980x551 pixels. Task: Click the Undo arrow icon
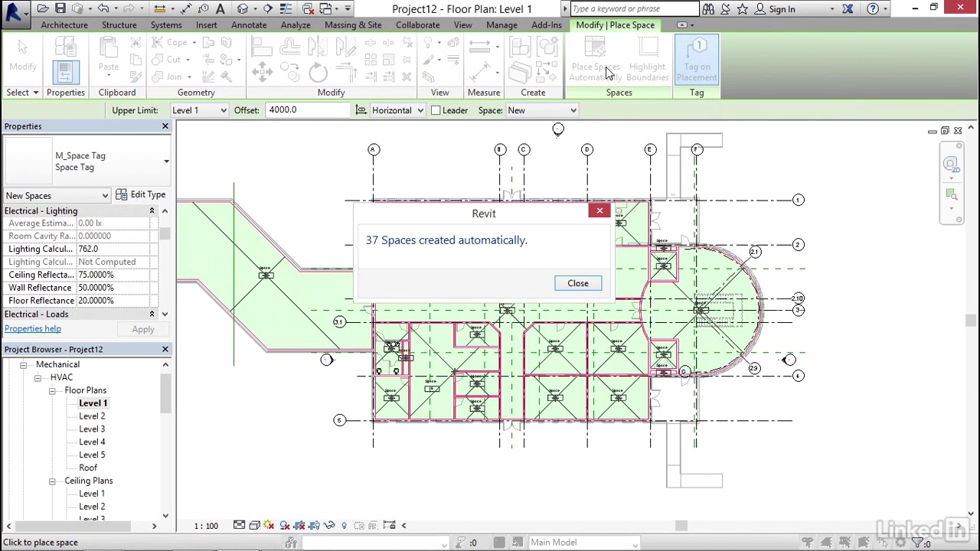pyautogui.click(x=103, y=9)
